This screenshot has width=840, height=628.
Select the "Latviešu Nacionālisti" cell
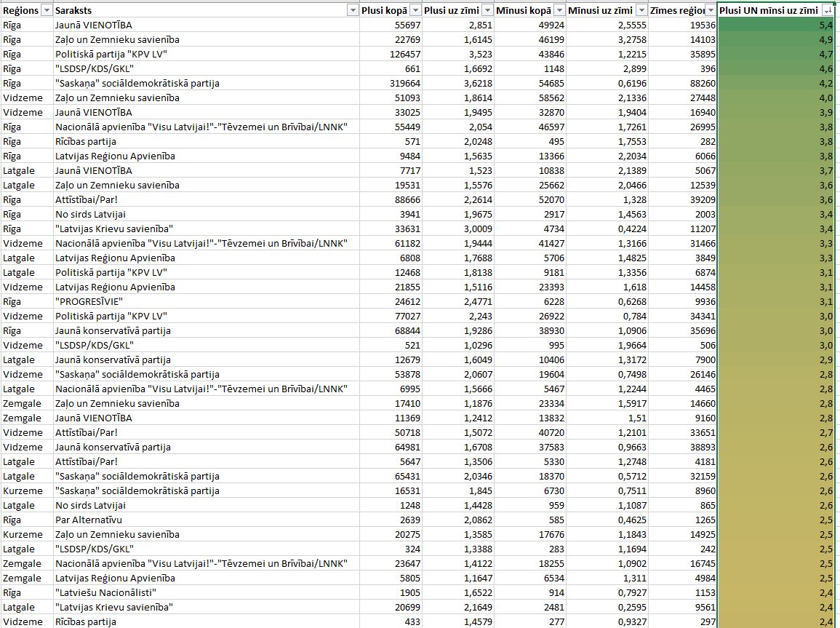(x=207, y=592)
